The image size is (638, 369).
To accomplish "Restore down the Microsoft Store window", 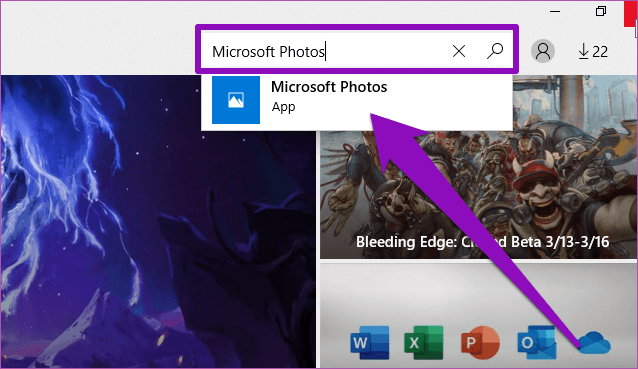I will (601, 11).
